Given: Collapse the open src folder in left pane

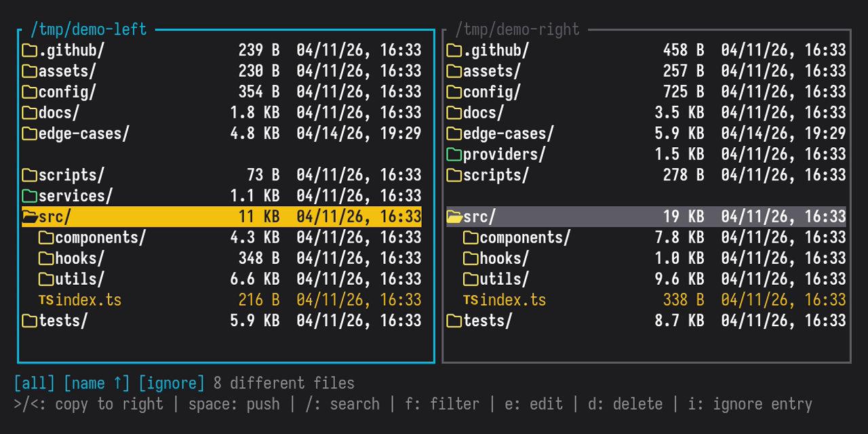Looking at the screenshot, I should tap(29, 217).
